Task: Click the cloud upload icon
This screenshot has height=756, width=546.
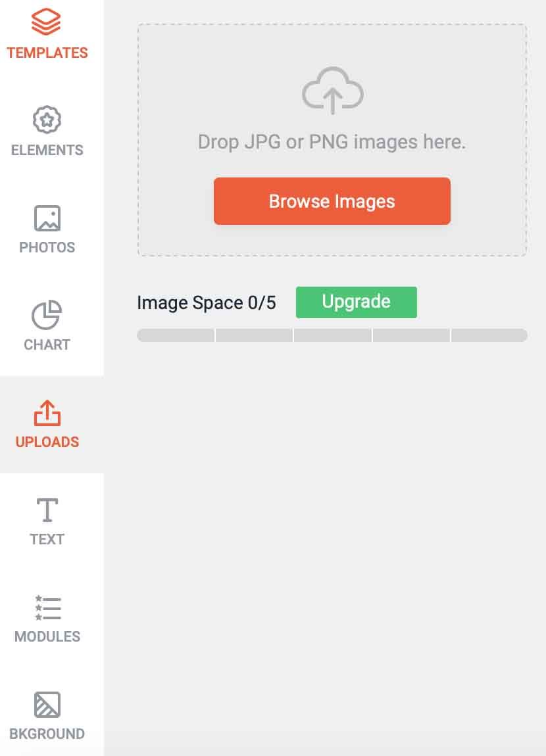Action: click(x=333, y=90)
